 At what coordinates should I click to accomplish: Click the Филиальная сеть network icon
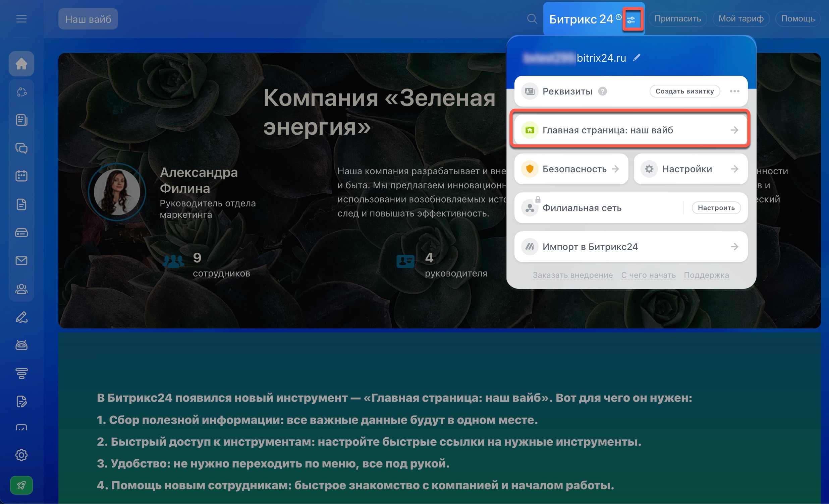point(530,208)
